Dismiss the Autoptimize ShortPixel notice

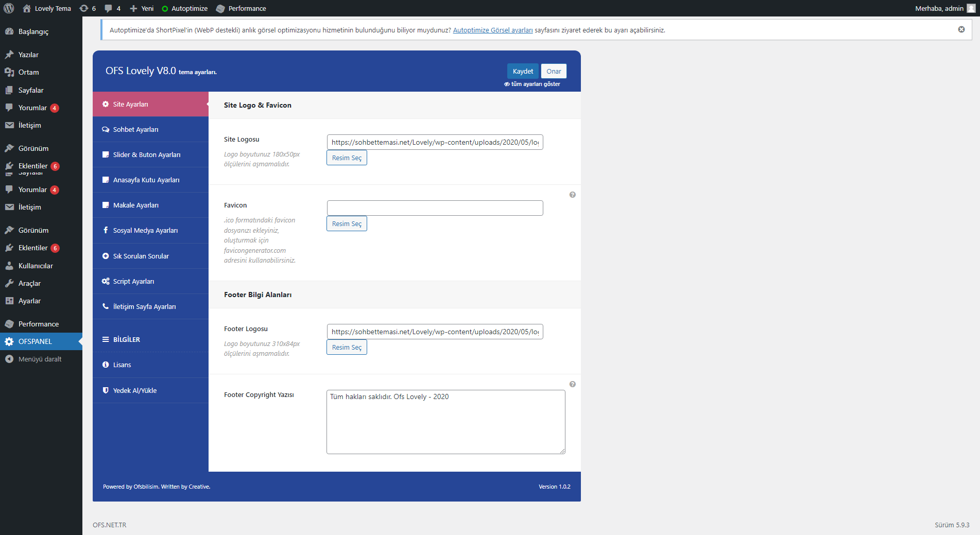961,29
